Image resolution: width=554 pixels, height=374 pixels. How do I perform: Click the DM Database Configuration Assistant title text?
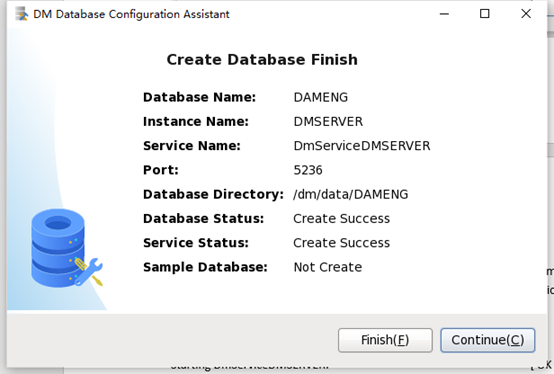pos(131,14)
